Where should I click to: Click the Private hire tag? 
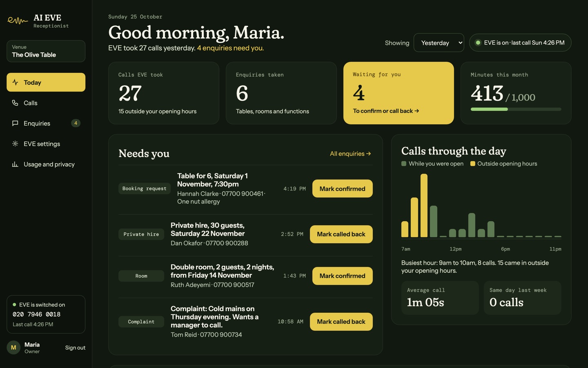141,234
